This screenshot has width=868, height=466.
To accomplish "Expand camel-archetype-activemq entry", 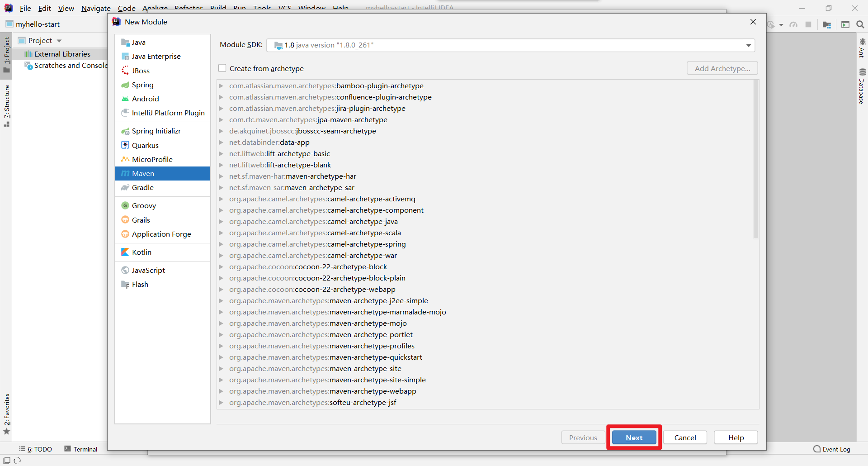I will click(x=221, y=199).
